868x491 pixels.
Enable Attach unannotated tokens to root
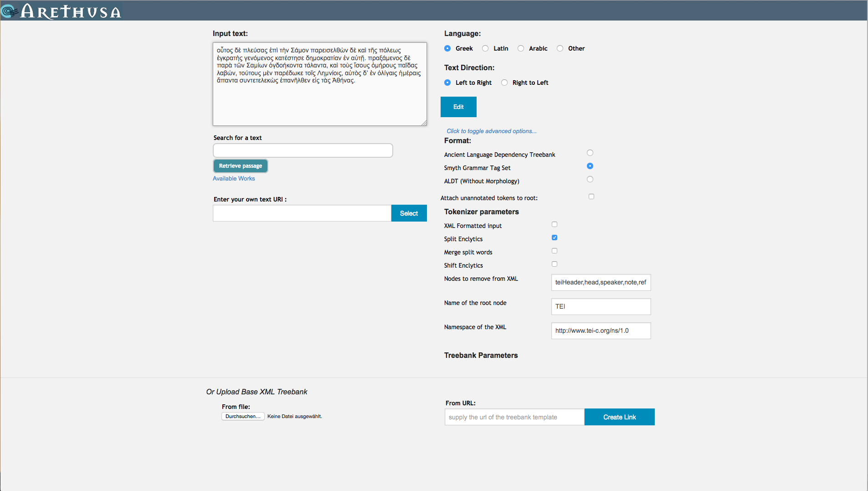pyautogui.click(x=591, y=196)
